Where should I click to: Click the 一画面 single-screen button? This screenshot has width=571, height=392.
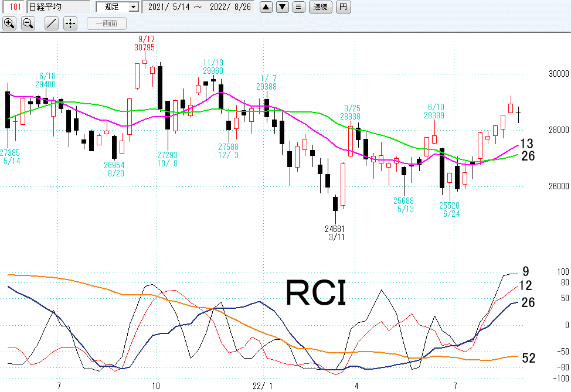(107, 23)
